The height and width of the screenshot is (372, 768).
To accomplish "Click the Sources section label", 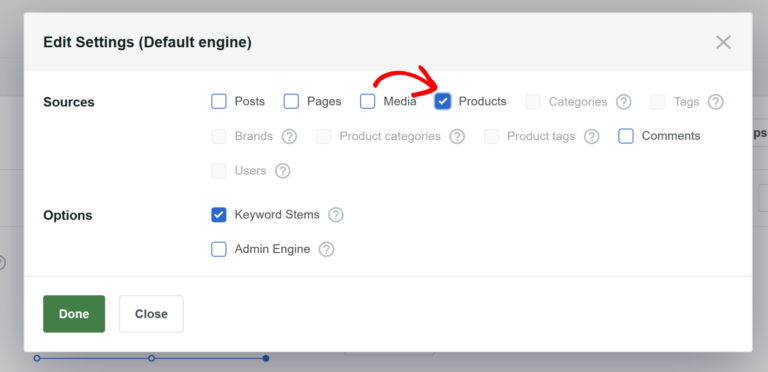I will coord(69,102).
